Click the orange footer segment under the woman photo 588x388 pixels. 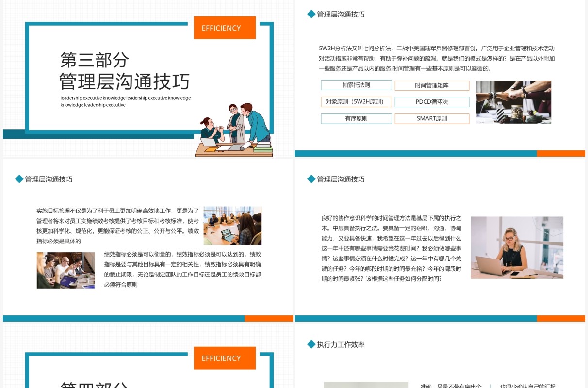click(561, 319)
